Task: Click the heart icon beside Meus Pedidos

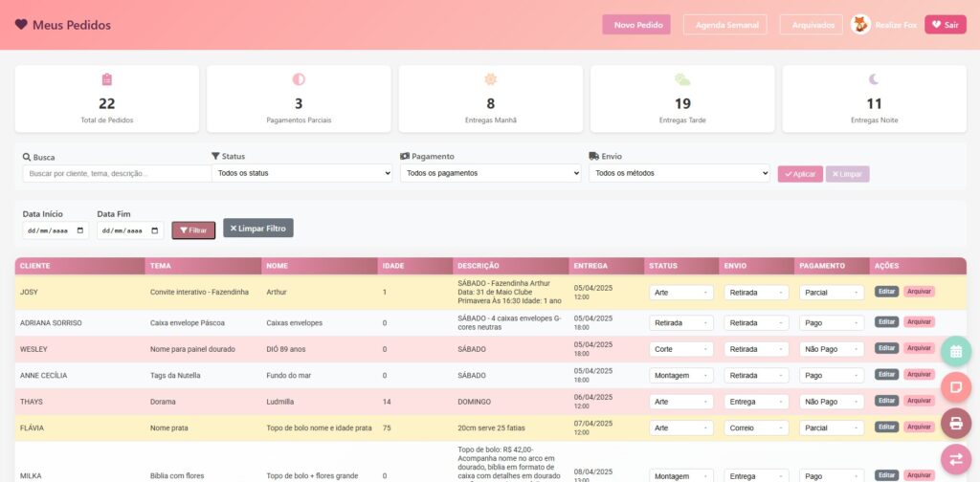Action: point(21,24)
